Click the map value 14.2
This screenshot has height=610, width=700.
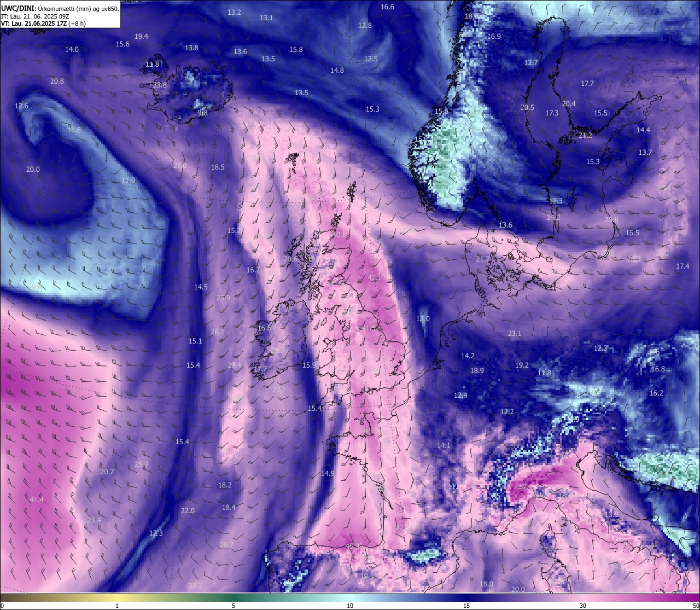468,356
